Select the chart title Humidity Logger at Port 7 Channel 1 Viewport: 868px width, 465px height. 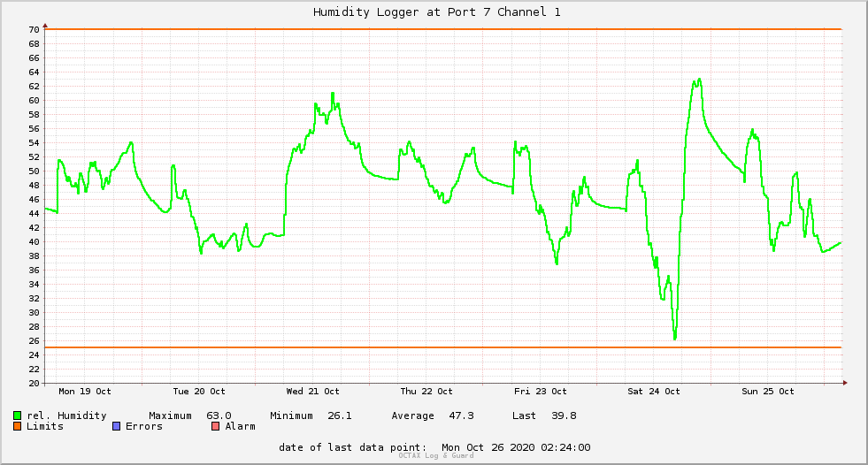437,11
